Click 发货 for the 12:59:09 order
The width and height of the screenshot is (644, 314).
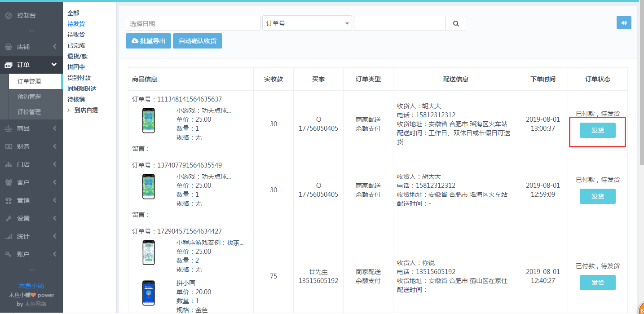597,196
